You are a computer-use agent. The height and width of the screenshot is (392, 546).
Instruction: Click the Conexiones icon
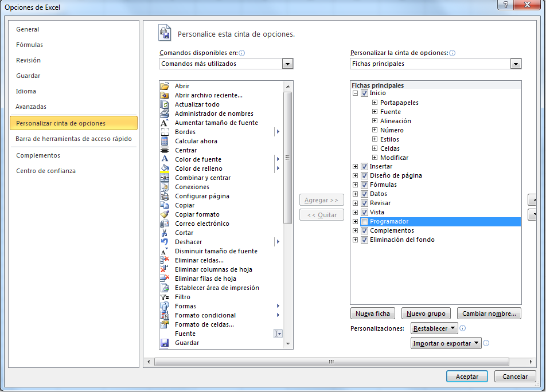click(x=165, y=187)
